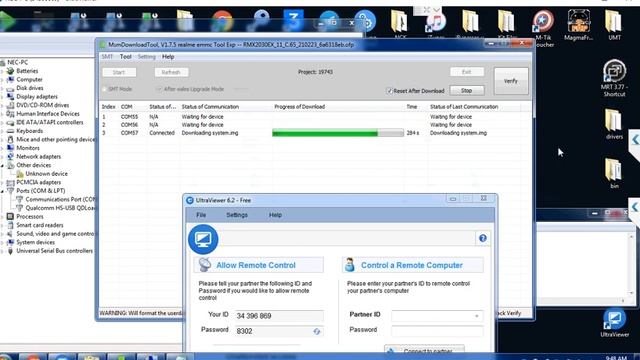
Task: Open the Setting menu in MsmDownloadTool
Action: 147,57
